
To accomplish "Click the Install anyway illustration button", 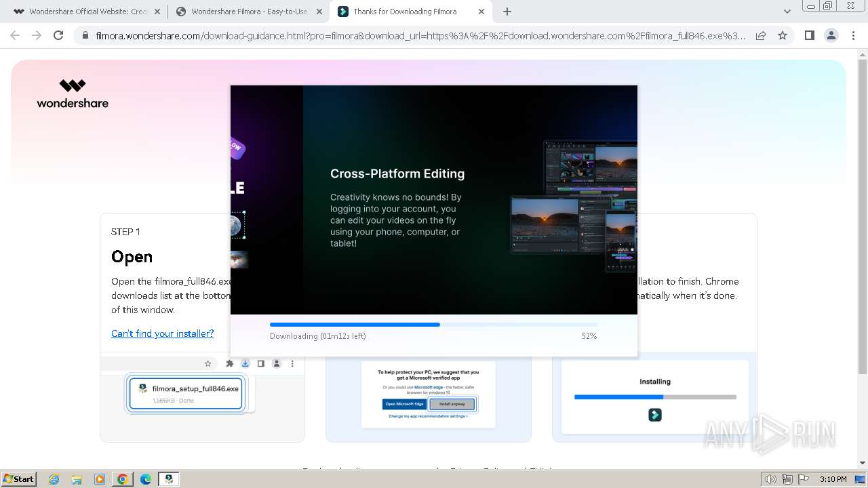I will pyautogui.click(x=452, y=404).
